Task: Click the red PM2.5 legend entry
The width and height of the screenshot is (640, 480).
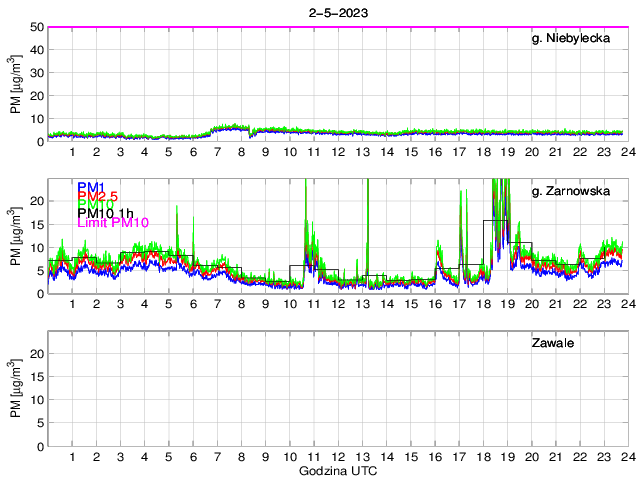Action: click(98, 199)
